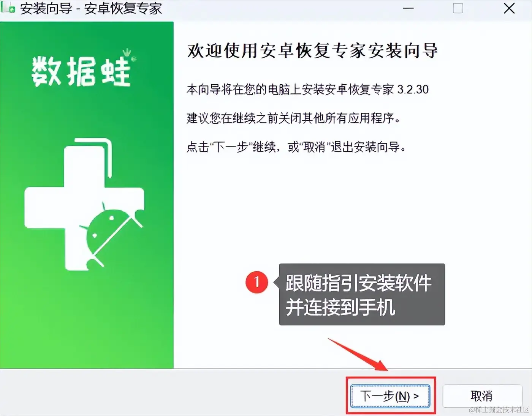The height and width of the screenshot is (416, 532).
Task: Click the 下一步(N) button
Action: click(x=390, y=396)
